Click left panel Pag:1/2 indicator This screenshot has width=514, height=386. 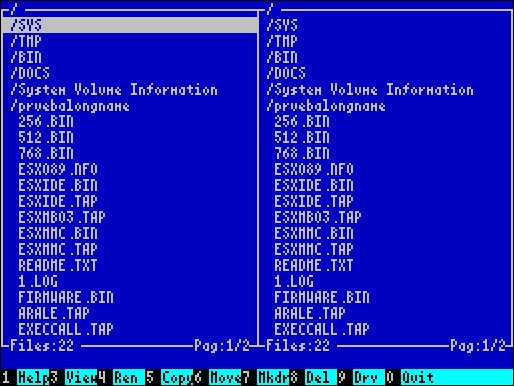222,345
